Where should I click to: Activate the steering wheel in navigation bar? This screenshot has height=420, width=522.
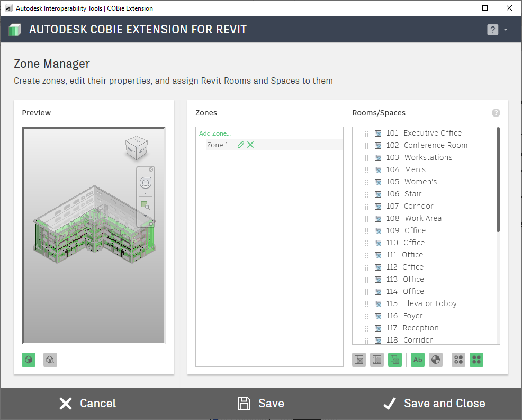pos(146,183)
